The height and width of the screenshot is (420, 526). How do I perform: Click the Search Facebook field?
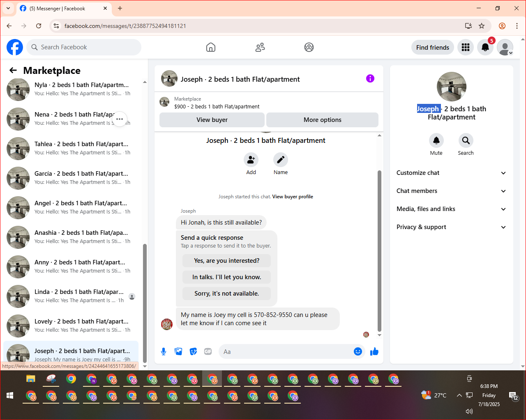point(84,47)
